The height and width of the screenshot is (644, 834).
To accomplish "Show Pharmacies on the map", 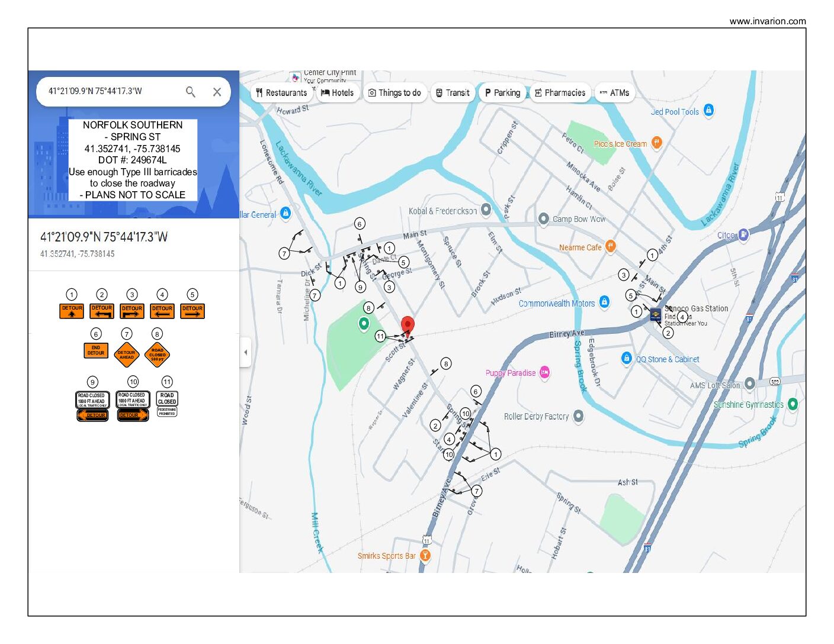I will [x=560, y=93].
